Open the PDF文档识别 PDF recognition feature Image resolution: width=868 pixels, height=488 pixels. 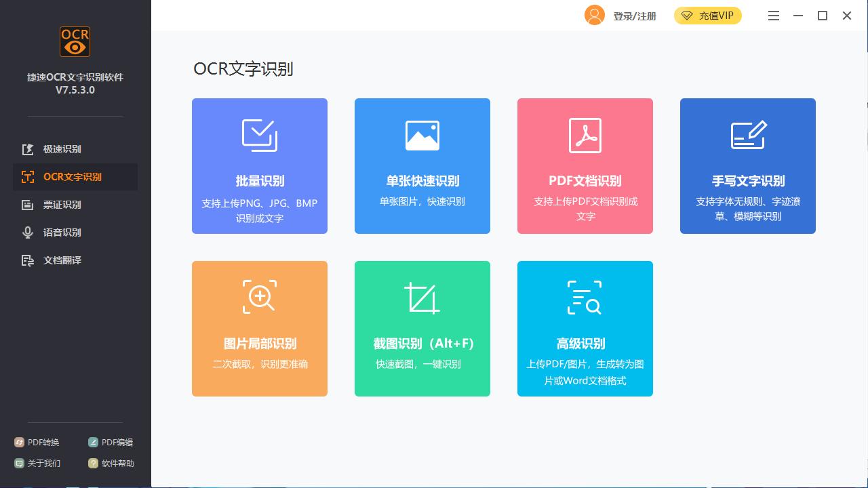click(585, 166)
